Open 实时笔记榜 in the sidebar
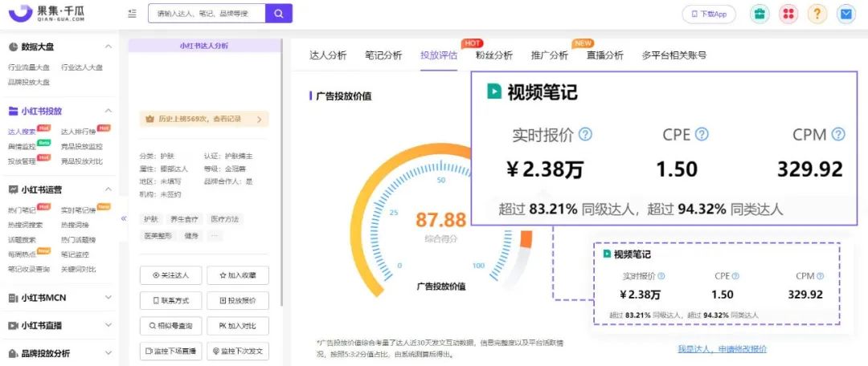Screen dimensions: 868x366 [x=79, y=210]
